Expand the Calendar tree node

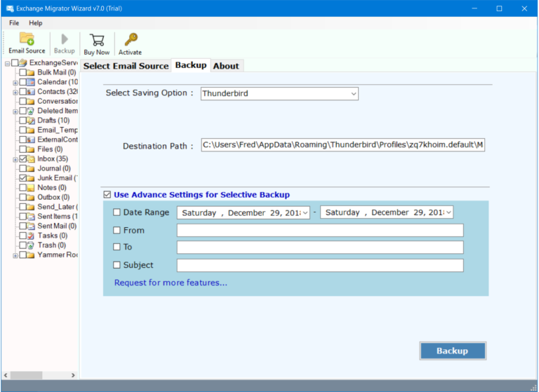[15, 83]
